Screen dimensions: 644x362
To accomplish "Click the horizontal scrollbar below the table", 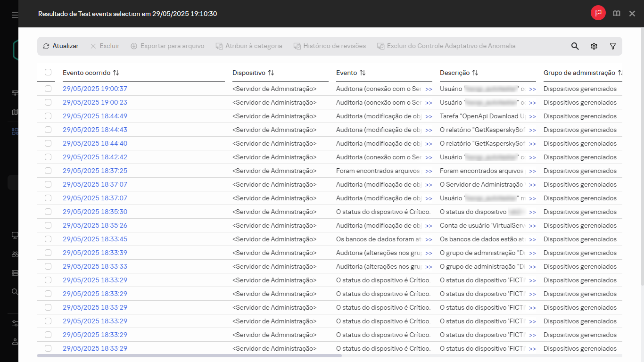I will click(x=189, y=355).
